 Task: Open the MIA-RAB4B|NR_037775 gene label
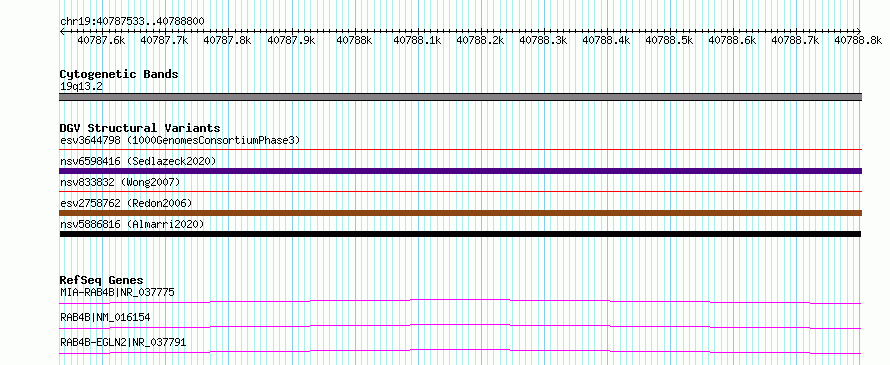pos(117,293)
